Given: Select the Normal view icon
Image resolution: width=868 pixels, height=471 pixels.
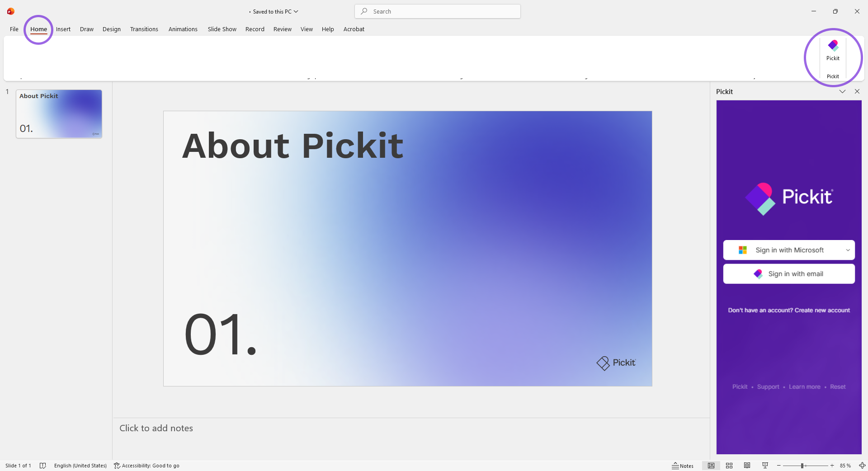Looking at the screenshot, I should (x=711, y=466).
